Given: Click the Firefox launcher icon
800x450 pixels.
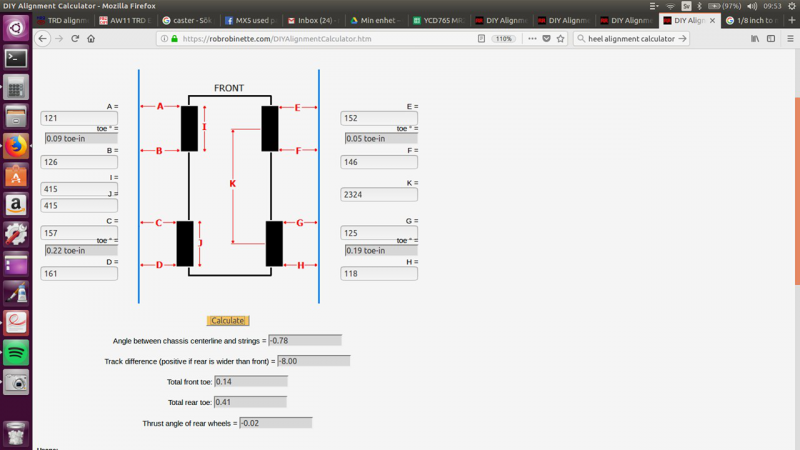Looking at the screenshot, I should point(16,146).
